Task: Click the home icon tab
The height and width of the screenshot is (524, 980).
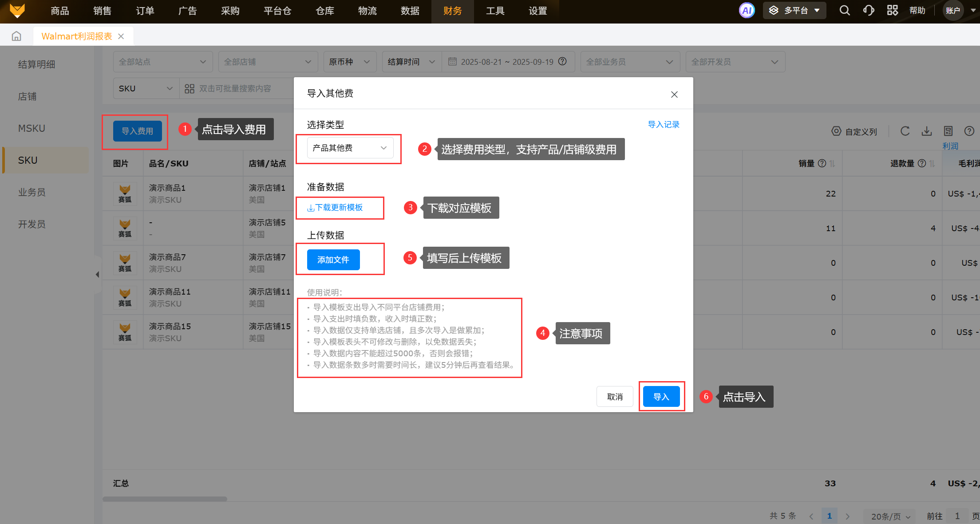Action: (x=16, y=36)
